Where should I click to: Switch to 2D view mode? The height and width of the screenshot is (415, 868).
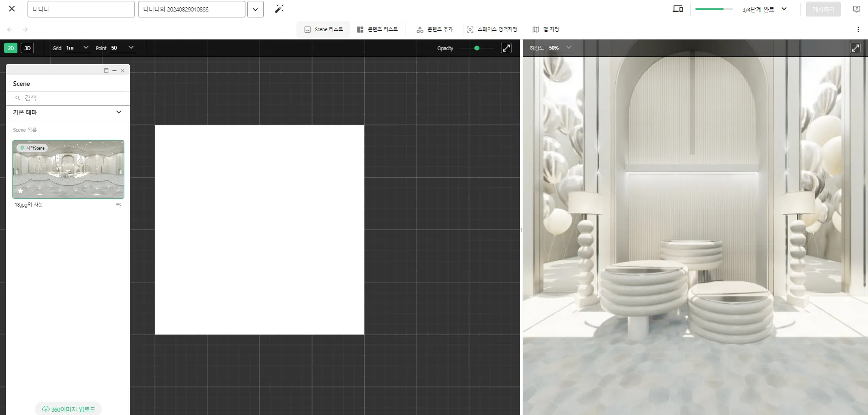[x=11, y=48]
